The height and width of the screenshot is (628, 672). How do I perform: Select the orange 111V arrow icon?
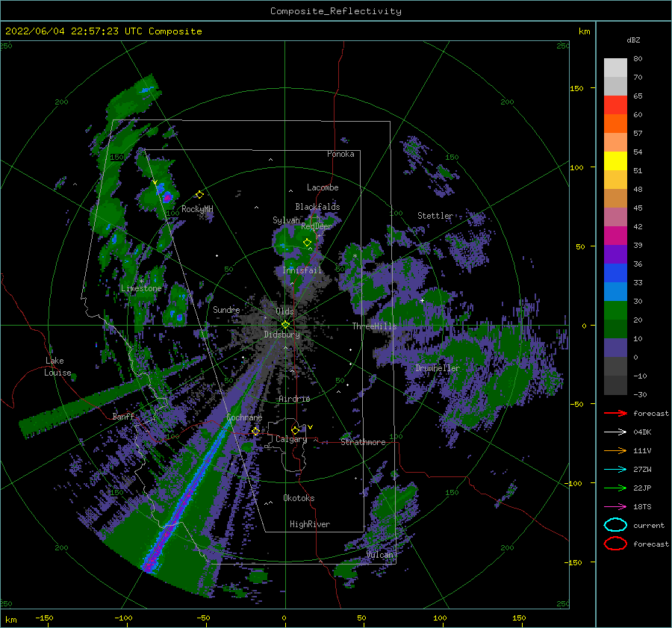click(x=615, y=450)
